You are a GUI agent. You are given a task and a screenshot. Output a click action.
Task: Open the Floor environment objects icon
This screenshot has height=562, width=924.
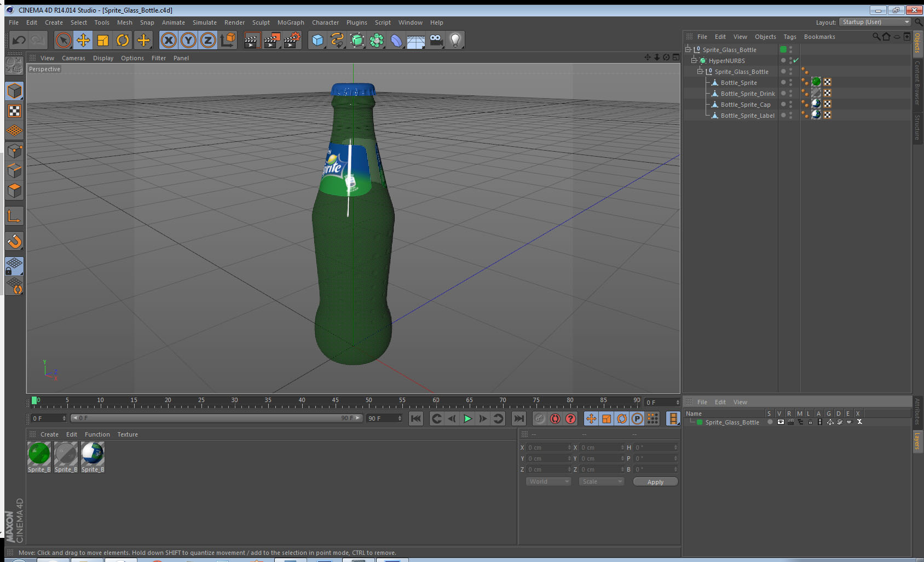click(x=416, y=41)
